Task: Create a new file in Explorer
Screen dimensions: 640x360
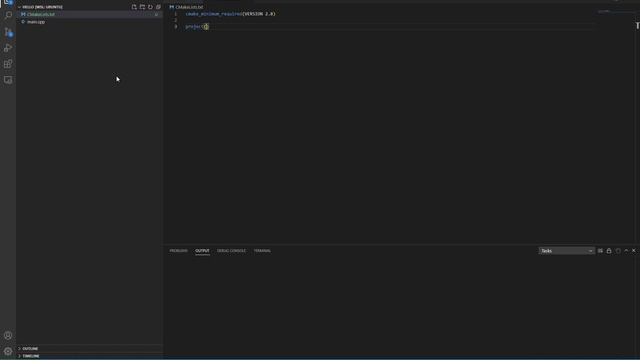Action: click(x=134, y=7)
